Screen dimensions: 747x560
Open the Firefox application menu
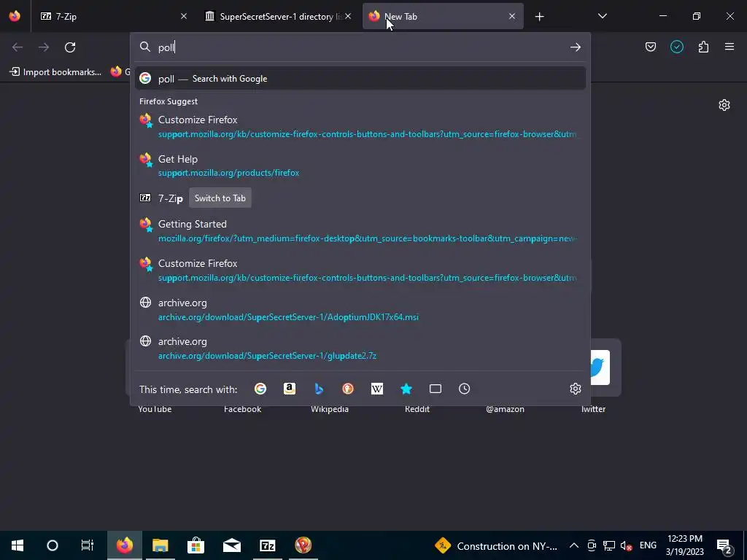[729, 47]
